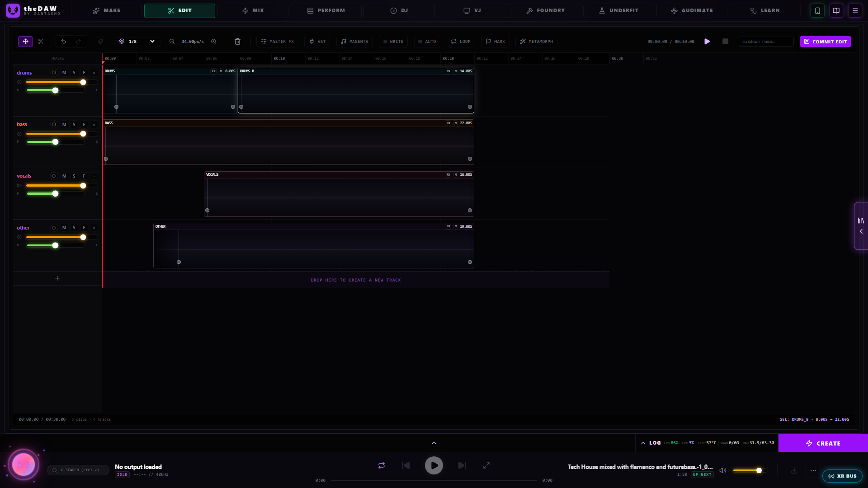
Task: Click the redo arrow icon
Action: [x=79, y=42]
